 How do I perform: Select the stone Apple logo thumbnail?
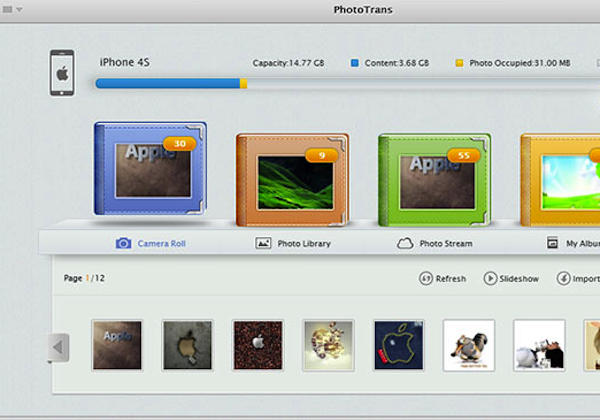point(188,345)
